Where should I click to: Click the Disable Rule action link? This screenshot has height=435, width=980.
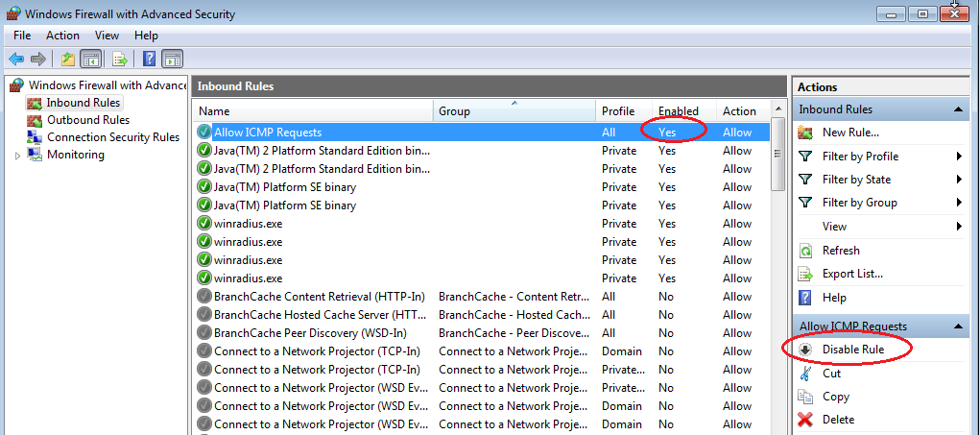click(x=853, y=350)
